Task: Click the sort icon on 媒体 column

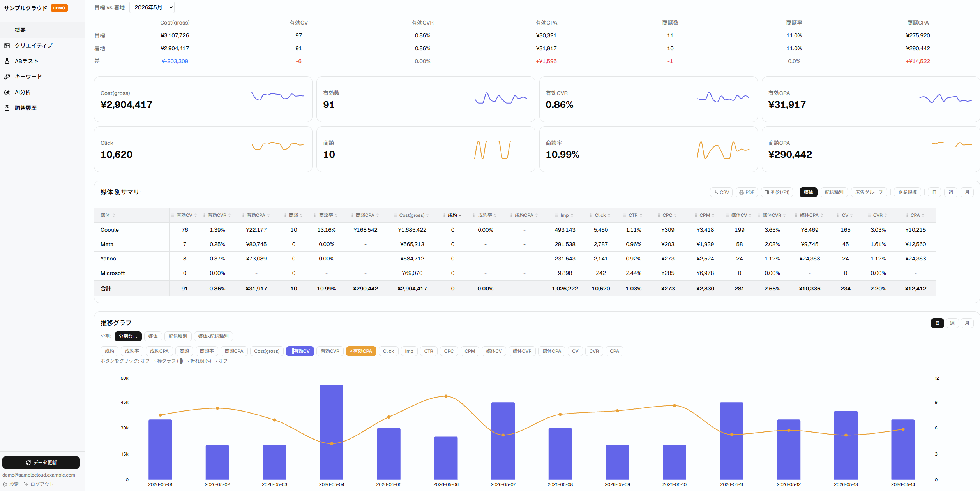Action: click(x=114, y=215)
